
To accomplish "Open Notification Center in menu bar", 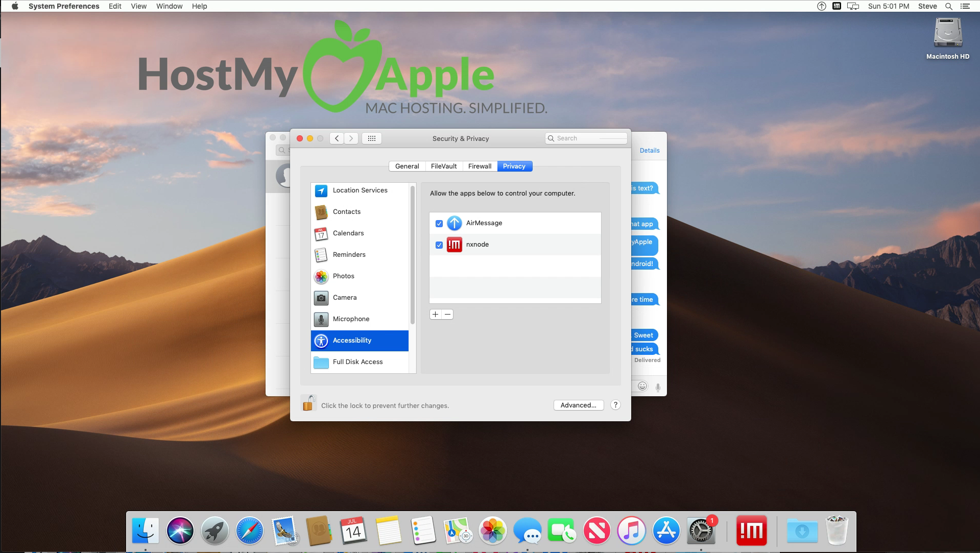I will coord(965,6).
